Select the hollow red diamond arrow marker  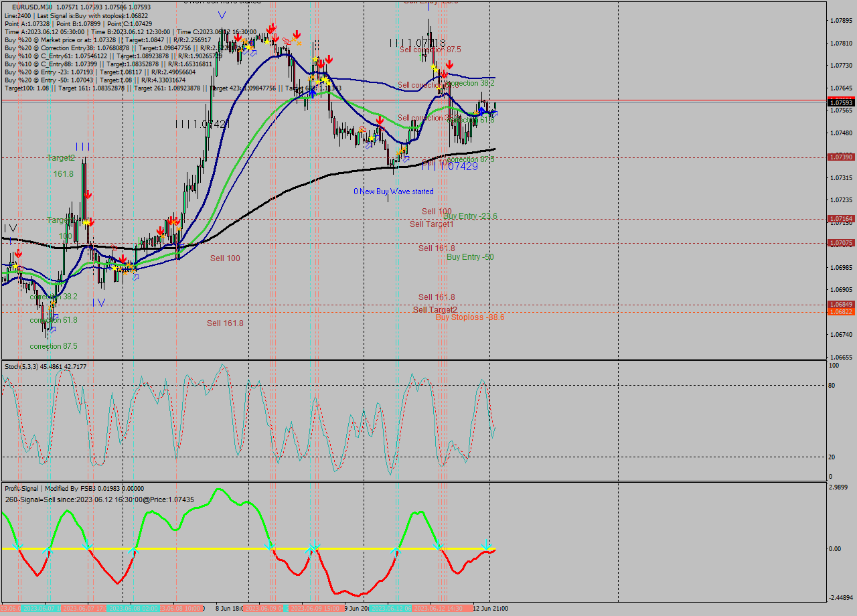[x=286, y=41]
